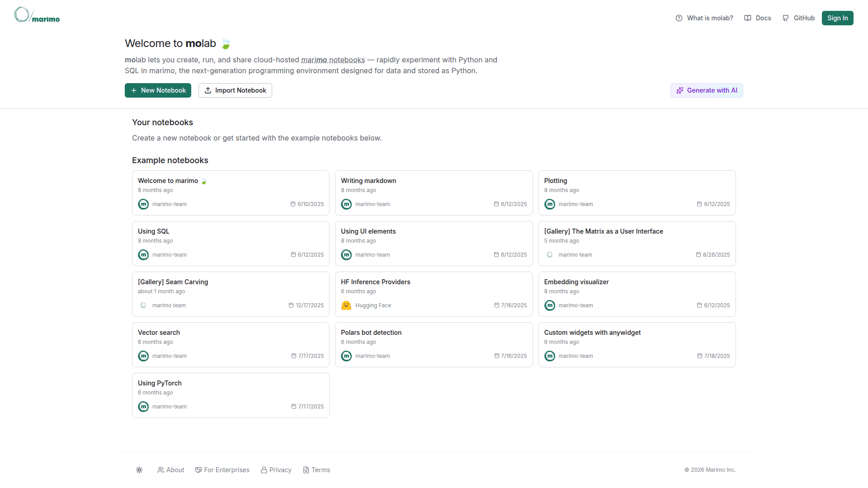The height and width of the screenshot is (488, 868).
Task: View the Terms page link
Action: (316, 470)
